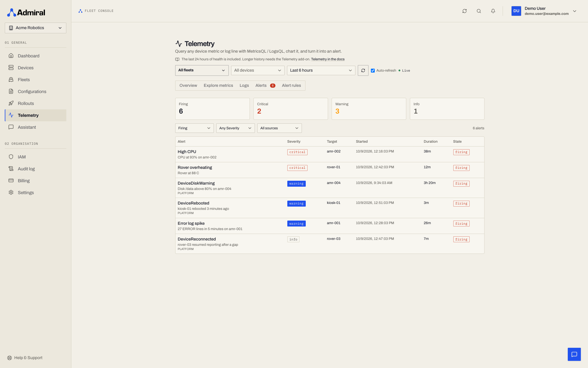Toggle the Auto-refresh checkbox
This screenshot has height=368, width=588.
373,70
